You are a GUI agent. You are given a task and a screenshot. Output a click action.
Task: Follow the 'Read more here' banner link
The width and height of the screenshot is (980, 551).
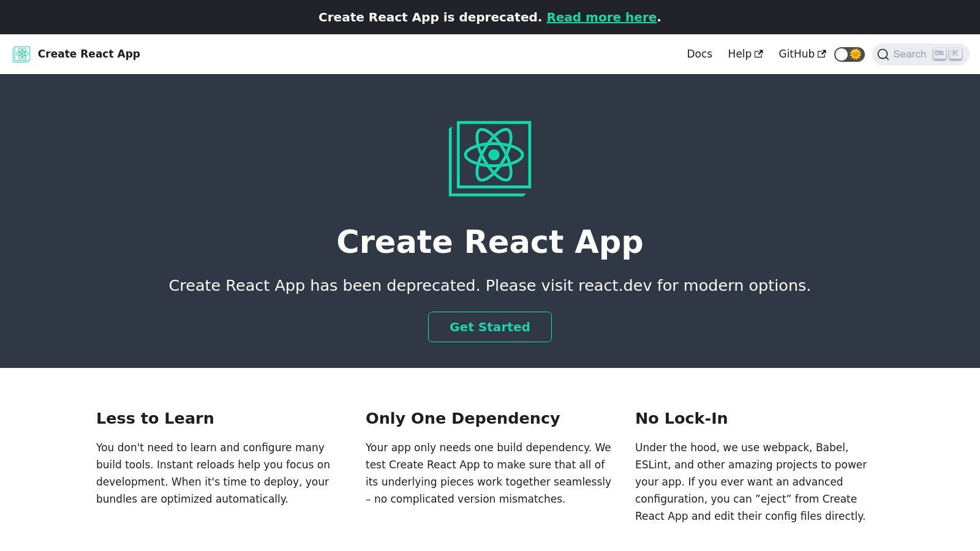[601, 17]
